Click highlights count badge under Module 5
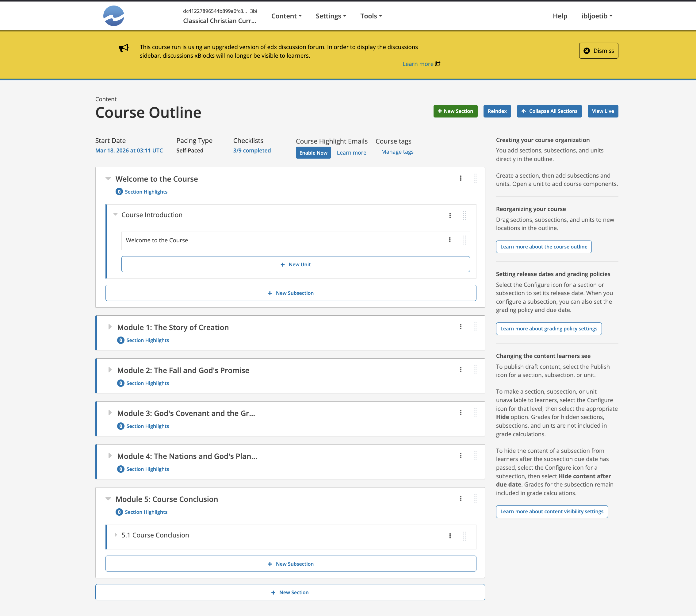The height and width of the screenshot is (616, 696). [119, 512]
